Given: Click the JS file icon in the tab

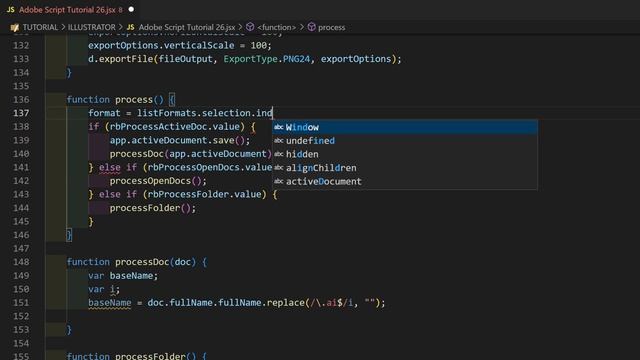Looking at the screenshot, I should 10,10.
